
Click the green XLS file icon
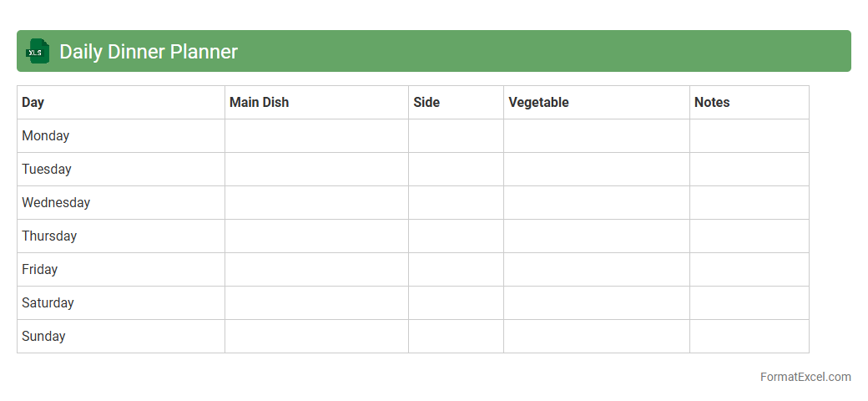point(38,51)
